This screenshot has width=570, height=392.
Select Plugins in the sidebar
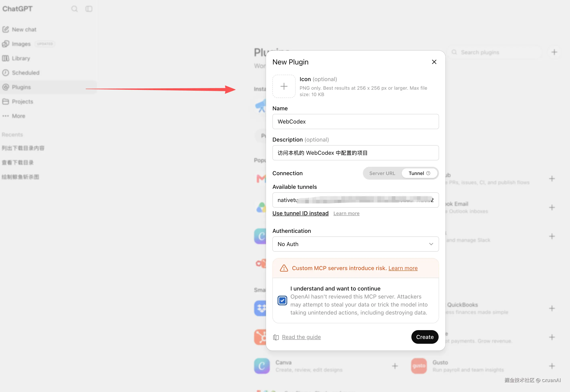click(x=48, y=87)
